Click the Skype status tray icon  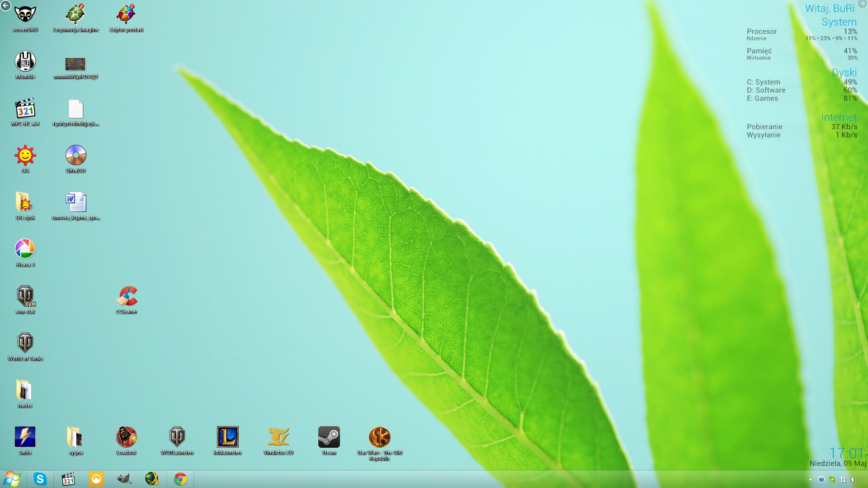832,479
